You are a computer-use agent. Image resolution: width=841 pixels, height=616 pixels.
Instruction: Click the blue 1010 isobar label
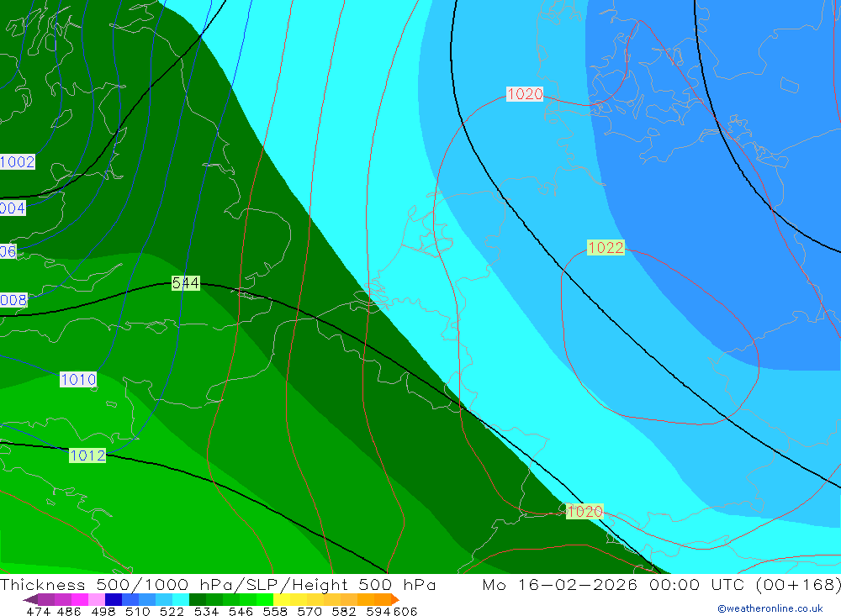pos(78,380)
